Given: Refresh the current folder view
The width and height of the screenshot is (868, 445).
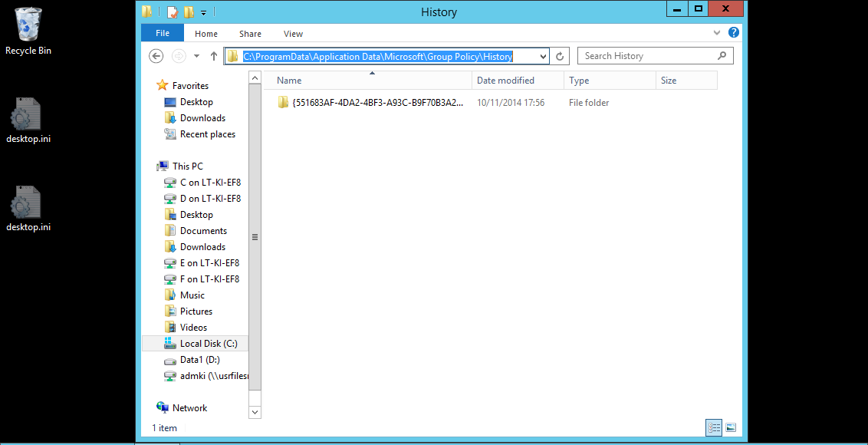Looking at the screenshot, I should 561,56.
